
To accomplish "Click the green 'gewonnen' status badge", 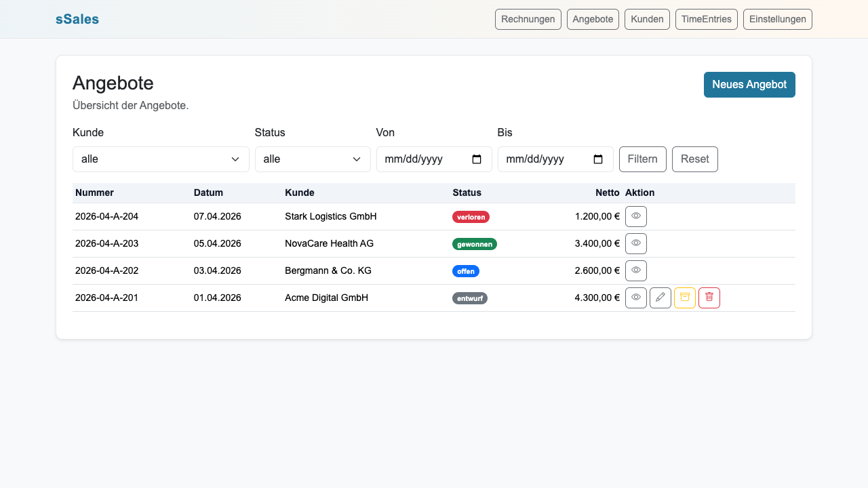I will pos(474,244).
